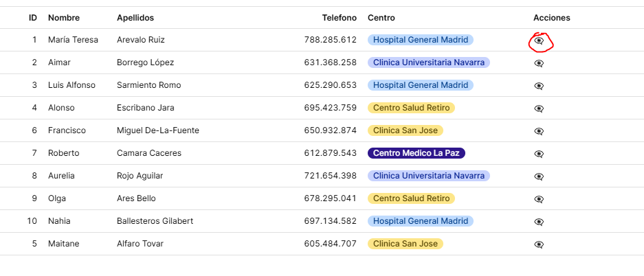644x276 pixels.
Task: Open Maitane Alfaro Tovar eye icon
Action: coord(540,244)
